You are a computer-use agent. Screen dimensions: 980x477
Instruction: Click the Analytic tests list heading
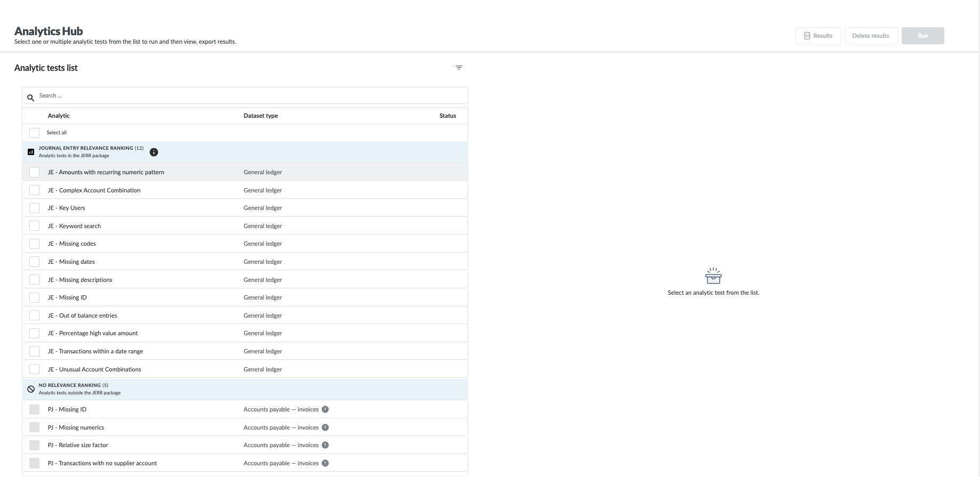[x=46, y=68]
